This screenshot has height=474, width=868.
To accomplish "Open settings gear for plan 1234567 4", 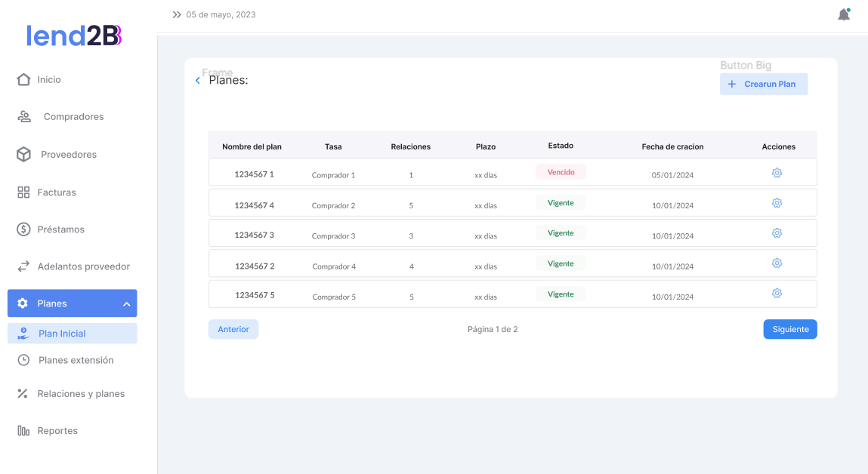I will (x=777, y=203).
